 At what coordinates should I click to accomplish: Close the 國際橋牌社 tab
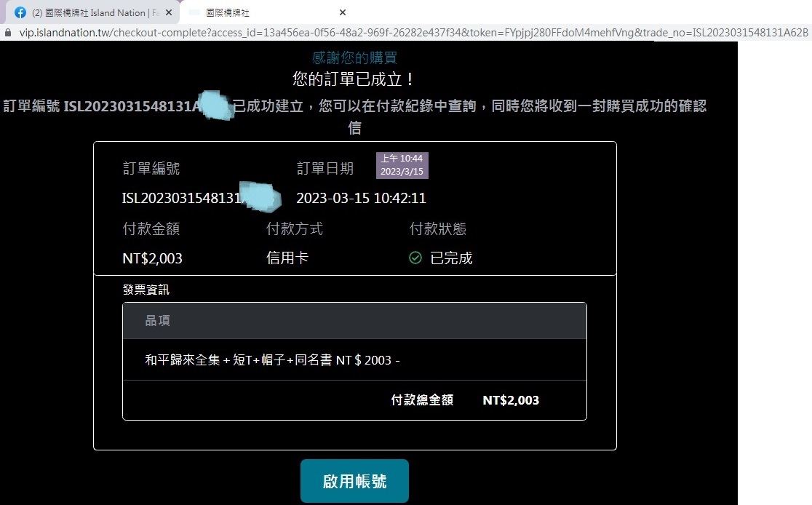pos(343,12)
